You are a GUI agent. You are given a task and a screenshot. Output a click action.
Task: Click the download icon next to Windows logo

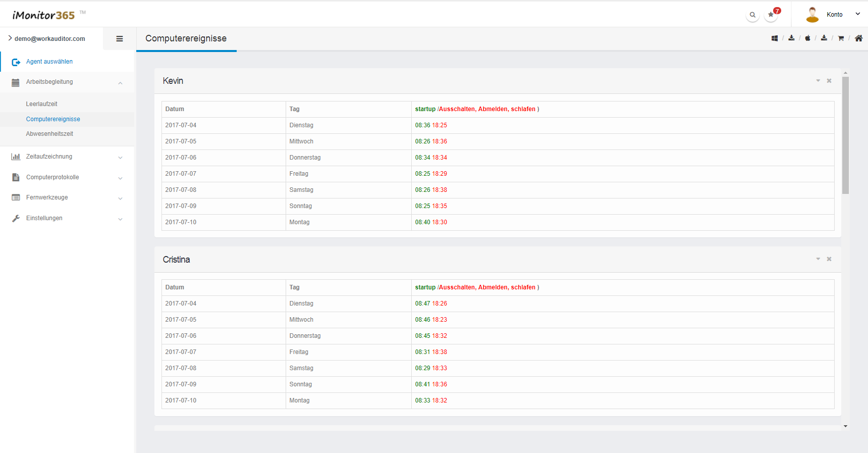click(x=791, y=38)
